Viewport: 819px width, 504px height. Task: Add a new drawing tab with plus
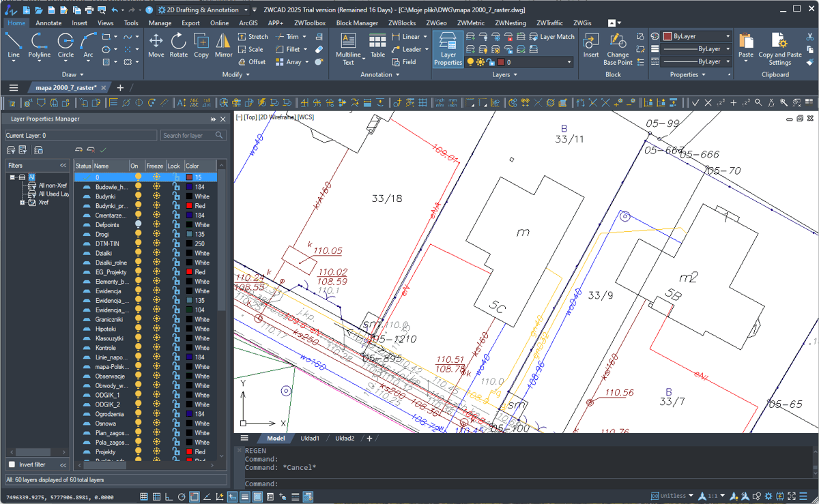point(120,88)
